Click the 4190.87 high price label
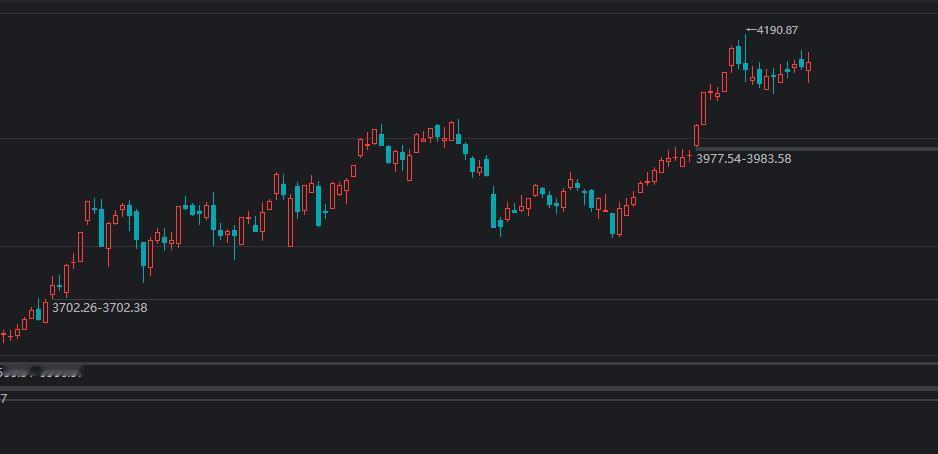The image size is (938, 454). (777, 30)
